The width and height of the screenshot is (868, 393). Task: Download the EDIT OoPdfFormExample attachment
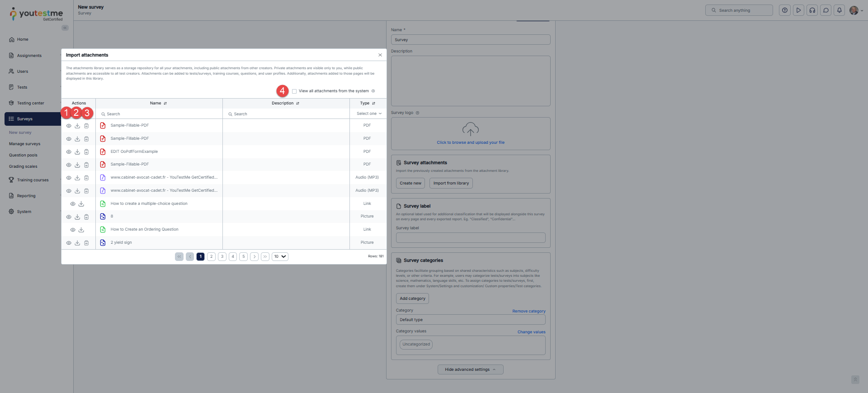77,152
